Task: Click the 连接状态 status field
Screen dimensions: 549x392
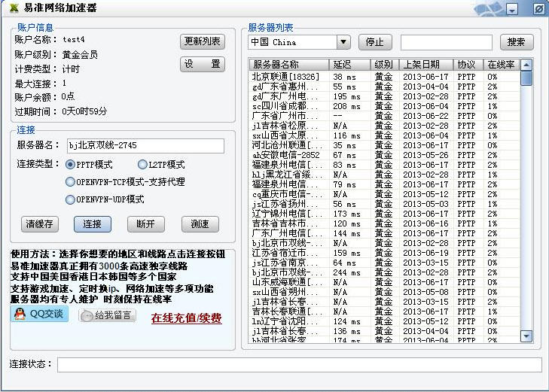Action: pos(300,365)
